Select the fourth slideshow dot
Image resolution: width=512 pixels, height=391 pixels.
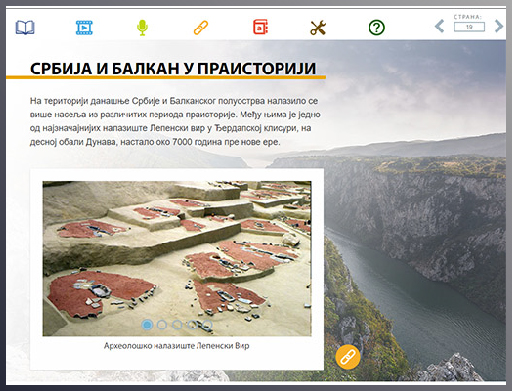click(x=192, y=324)
